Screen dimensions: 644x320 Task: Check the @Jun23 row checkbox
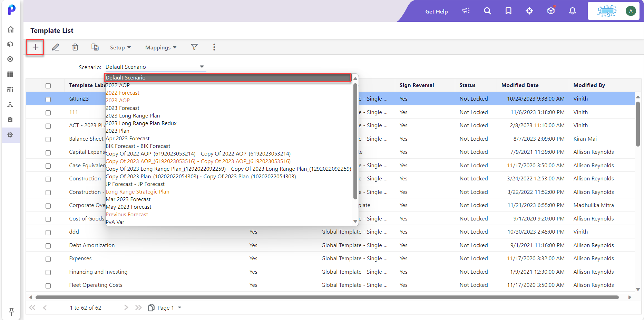point(48,100)
